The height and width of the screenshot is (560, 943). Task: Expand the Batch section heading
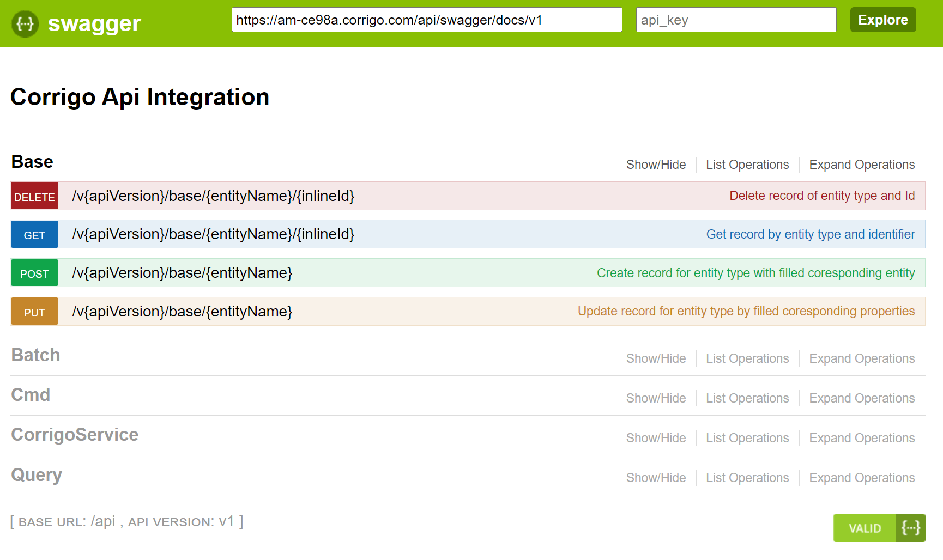tap(35, 355)
